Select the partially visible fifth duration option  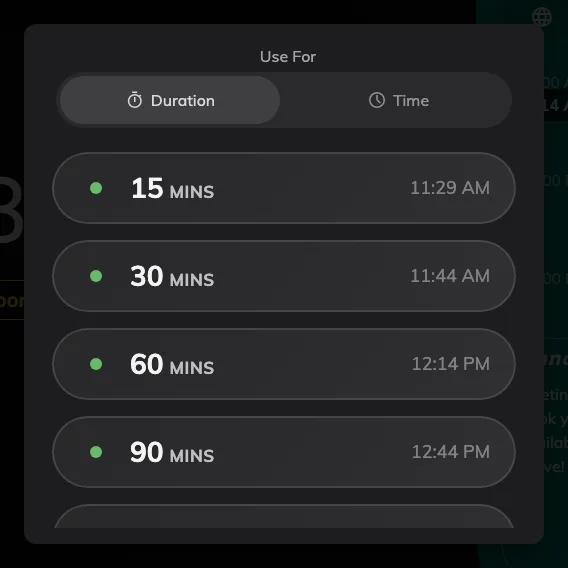[x=284, y=517]
